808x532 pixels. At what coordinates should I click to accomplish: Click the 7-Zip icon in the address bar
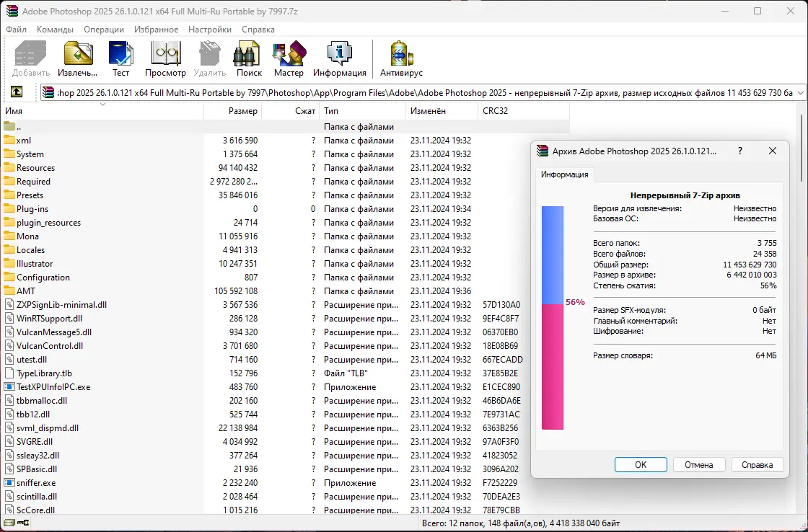(x=48, y=92)
